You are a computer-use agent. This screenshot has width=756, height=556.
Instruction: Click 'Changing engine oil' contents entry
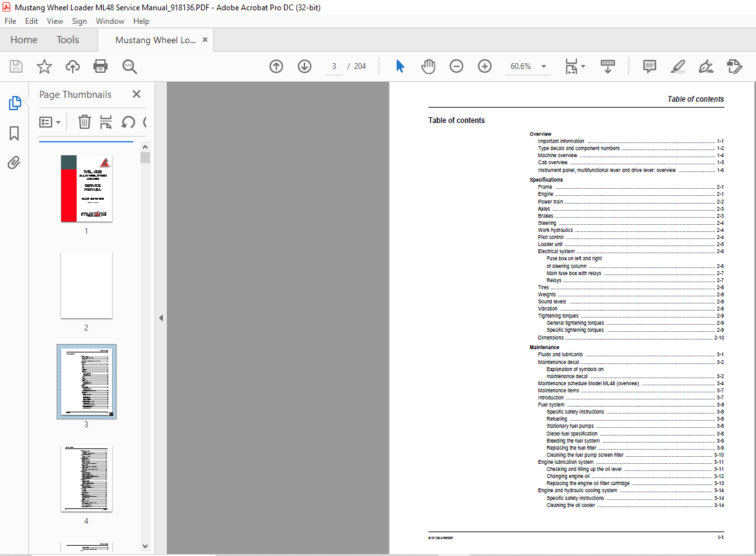(x=568, y=476)
